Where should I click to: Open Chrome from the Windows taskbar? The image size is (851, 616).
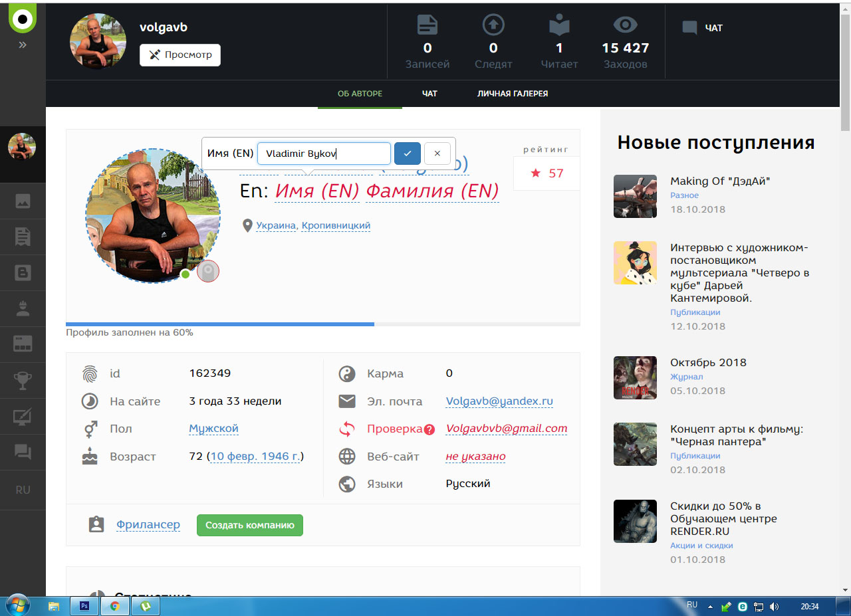114,606
